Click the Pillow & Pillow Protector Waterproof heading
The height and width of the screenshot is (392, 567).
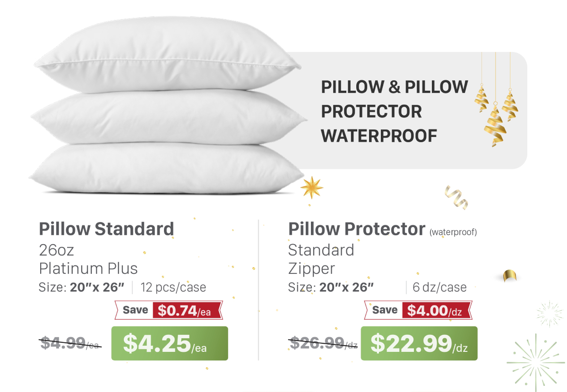point(394,111)
